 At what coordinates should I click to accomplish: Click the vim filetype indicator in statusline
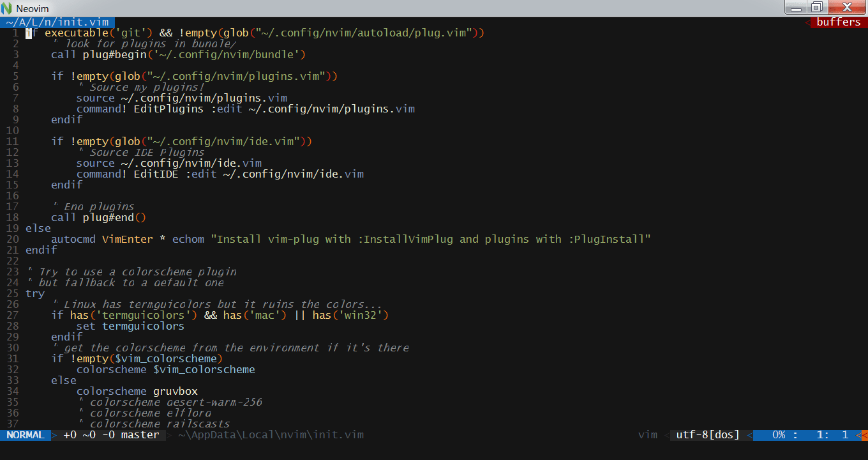pyautogui.click(x=647, y=434)
